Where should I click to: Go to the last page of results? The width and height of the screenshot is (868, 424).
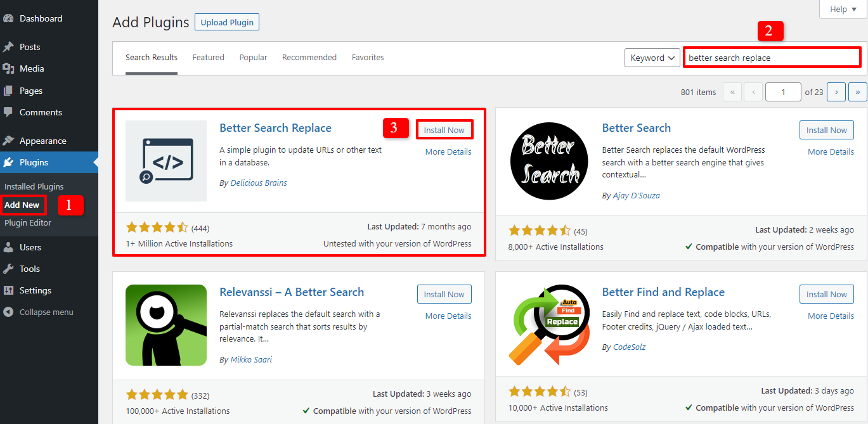point(857,91)
